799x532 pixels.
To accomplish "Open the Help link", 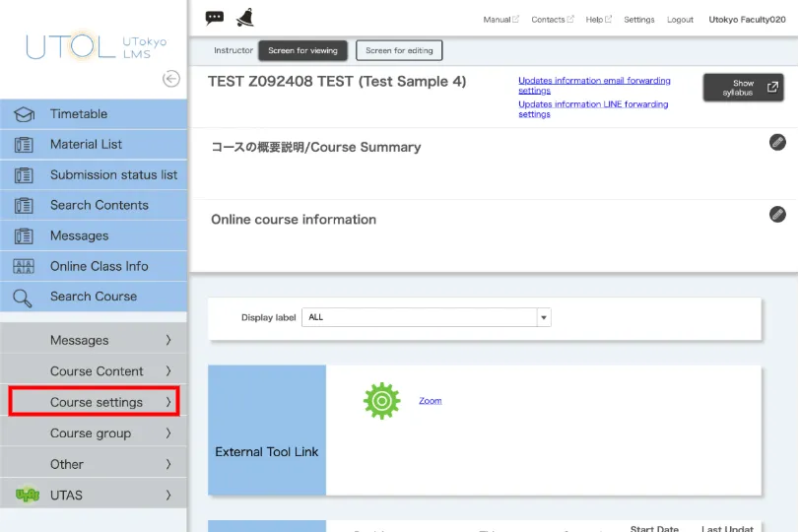I will click(598, 20).
